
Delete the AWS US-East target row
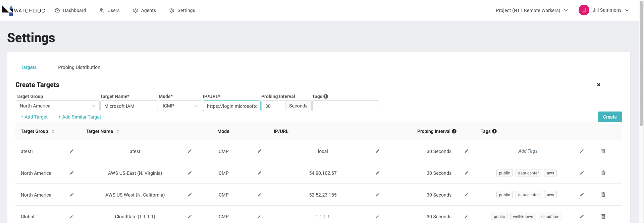tap(603, 173)
